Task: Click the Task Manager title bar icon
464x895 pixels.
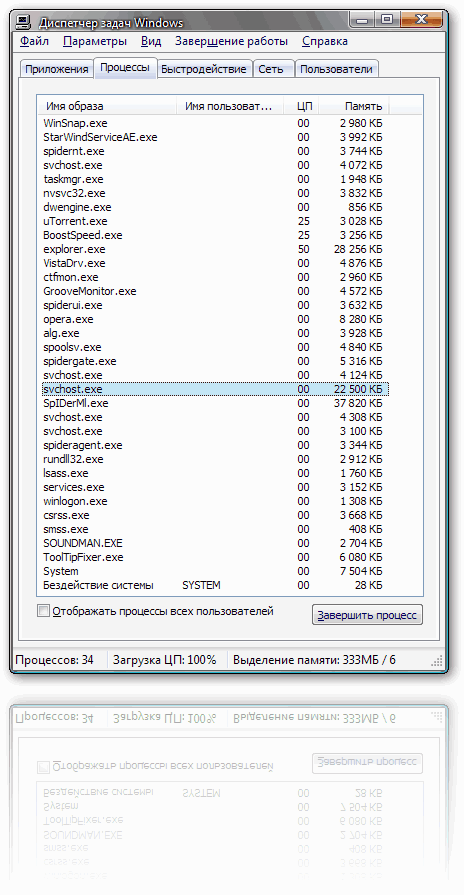Action: tap(23, 23)
